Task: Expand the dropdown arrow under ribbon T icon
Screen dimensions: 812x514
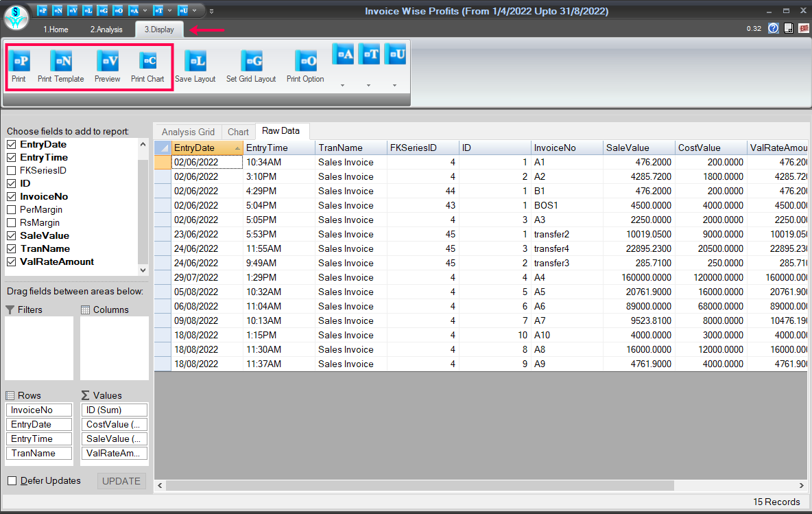Action: tap(368, 86)
